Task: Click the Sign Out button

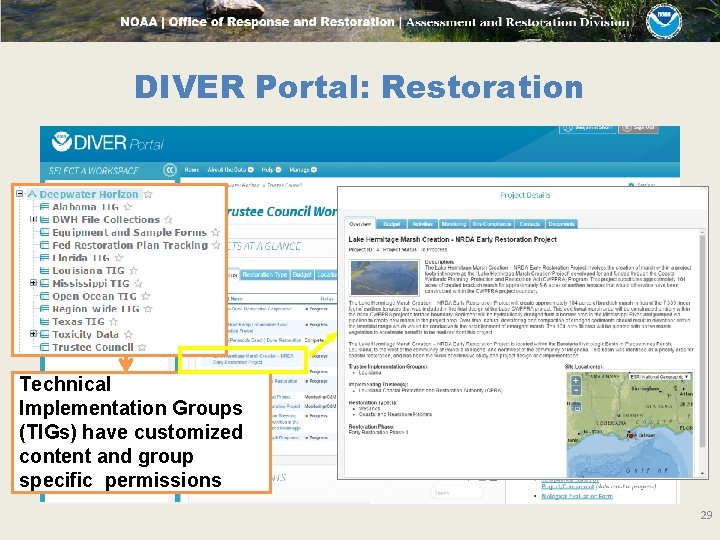Action: pos(638,128)
